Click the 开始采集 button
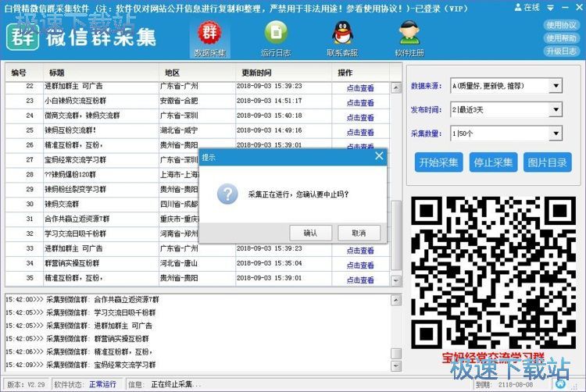The height and width of the screenshot is (392, 586). [439, 162]
